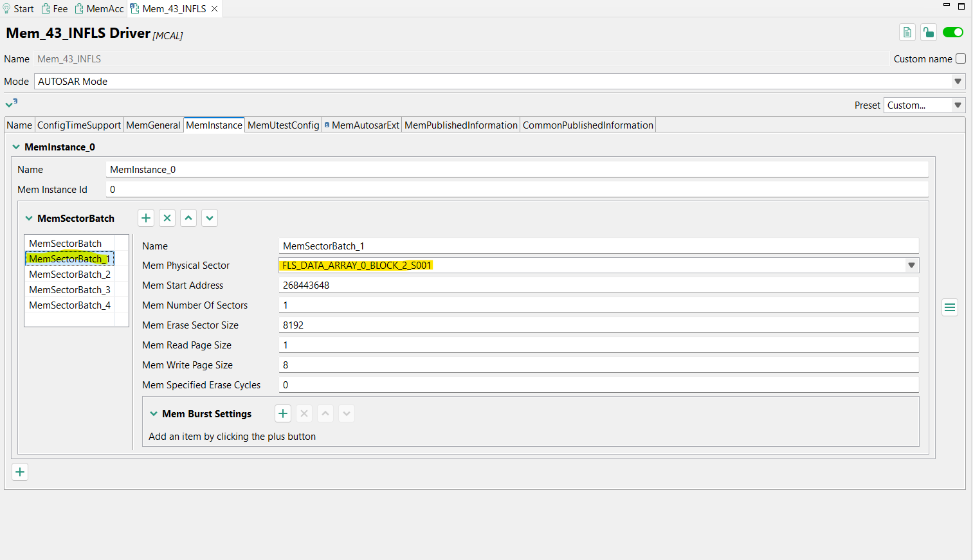Click the document icon in driver header
The height and width of the screenshot is (560, 973).
coord(907,32)
